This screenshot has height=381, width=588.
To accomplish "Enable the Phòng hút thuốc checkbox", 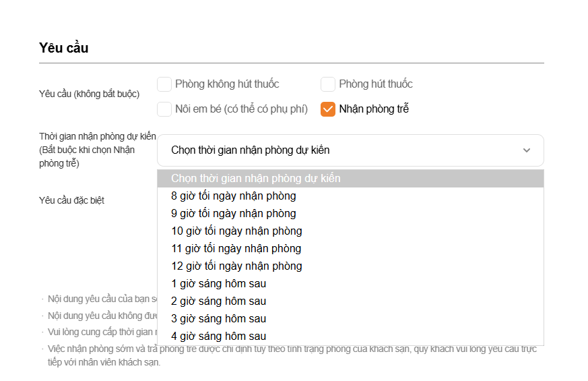I will (328, 84).
